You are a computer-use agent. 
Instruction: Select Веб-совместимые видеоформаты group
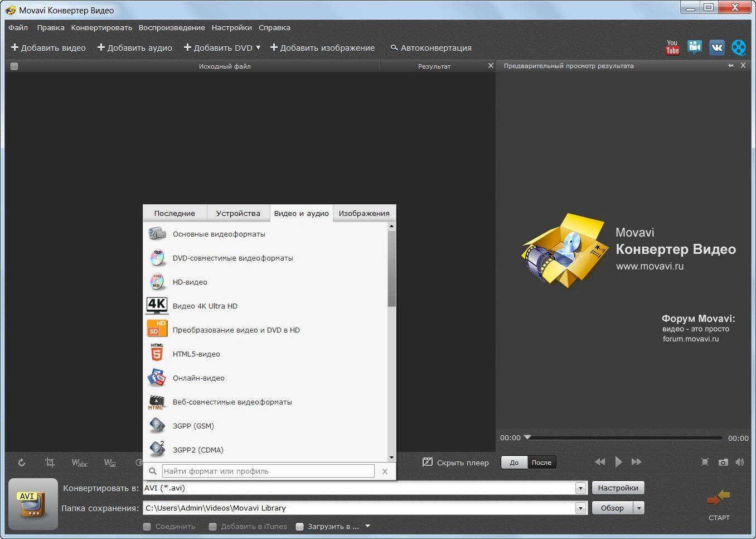265,402
